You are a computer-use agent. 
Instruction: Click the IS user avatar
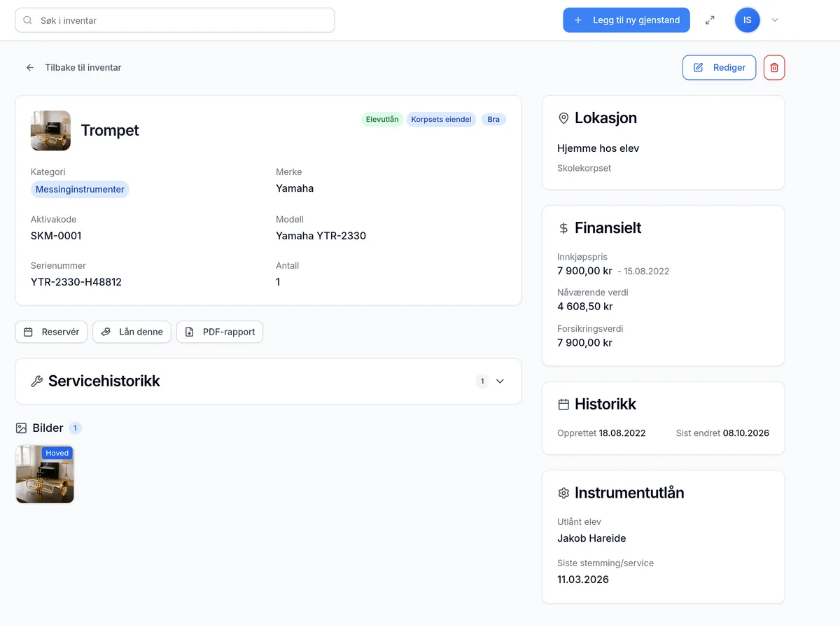748,20
